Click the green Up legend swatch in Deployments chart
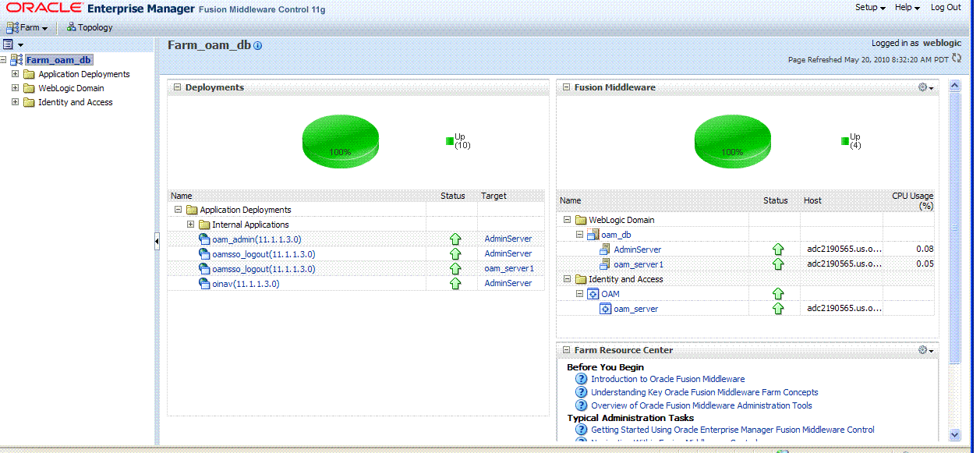 coord(449,140)
